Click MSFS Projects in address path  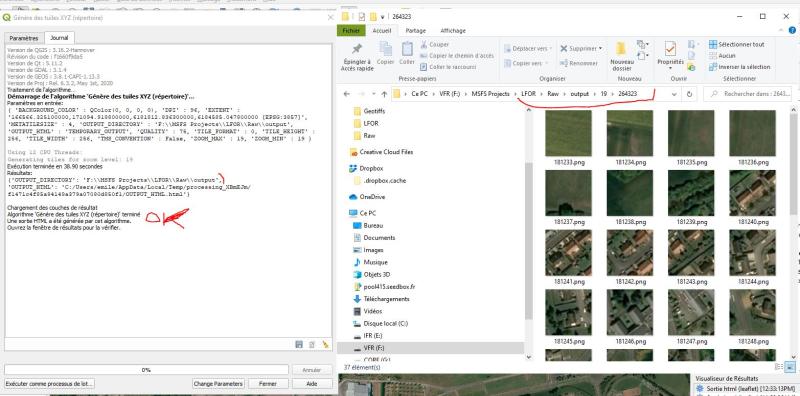pyautogui.click(x=490, y=94)
